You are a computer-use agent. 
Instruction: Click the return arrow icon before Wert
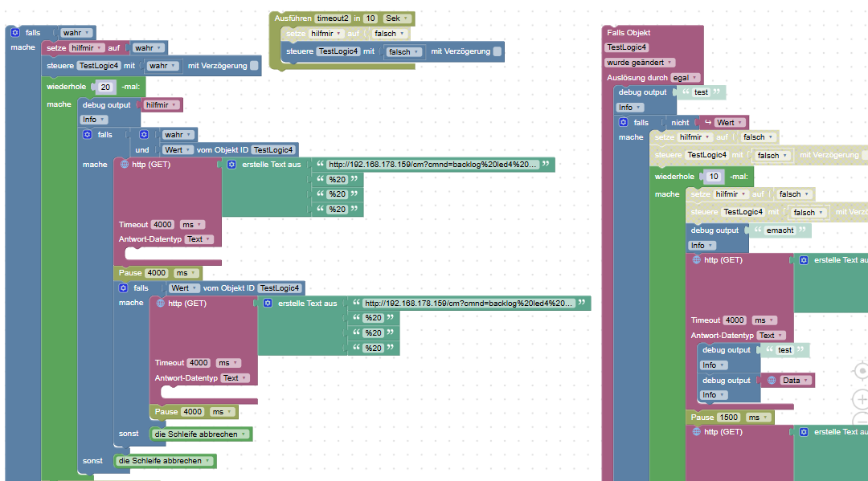pos(707,122)
